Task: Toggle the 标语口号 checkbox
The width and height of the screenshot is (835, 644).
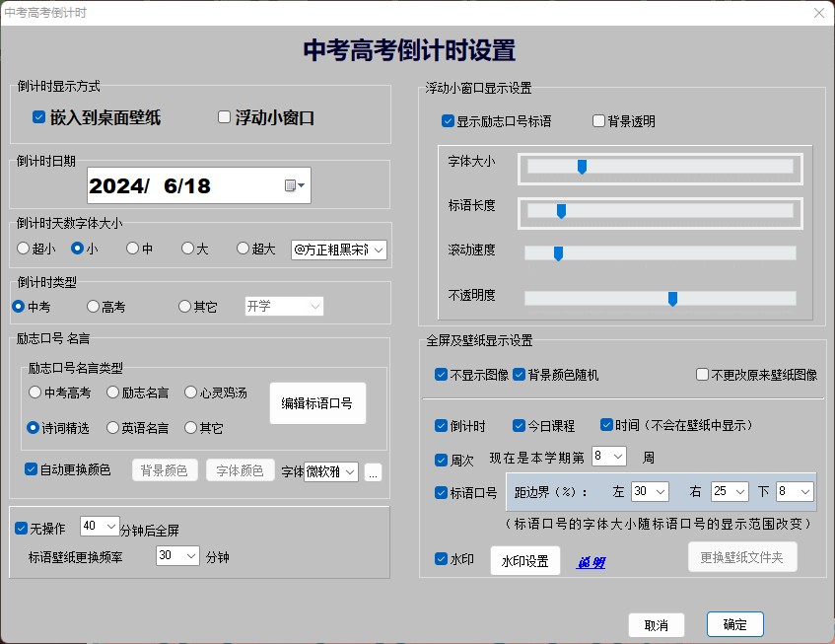Action: [441, 493]
